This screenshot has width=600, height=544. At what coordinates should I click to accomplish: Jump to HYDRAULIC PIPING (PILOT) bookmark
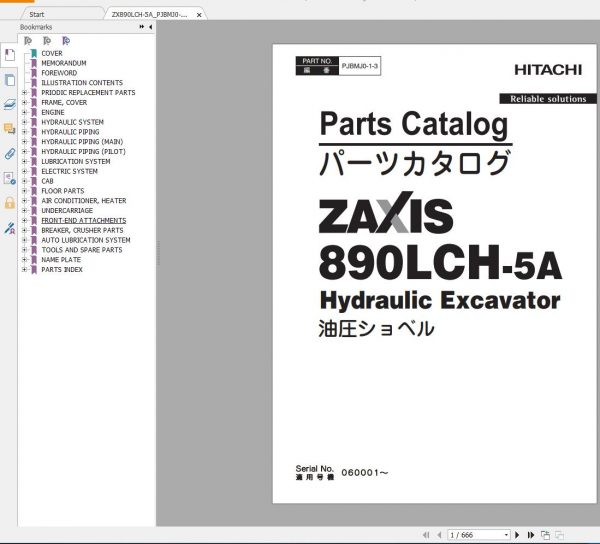click(83, 151)
